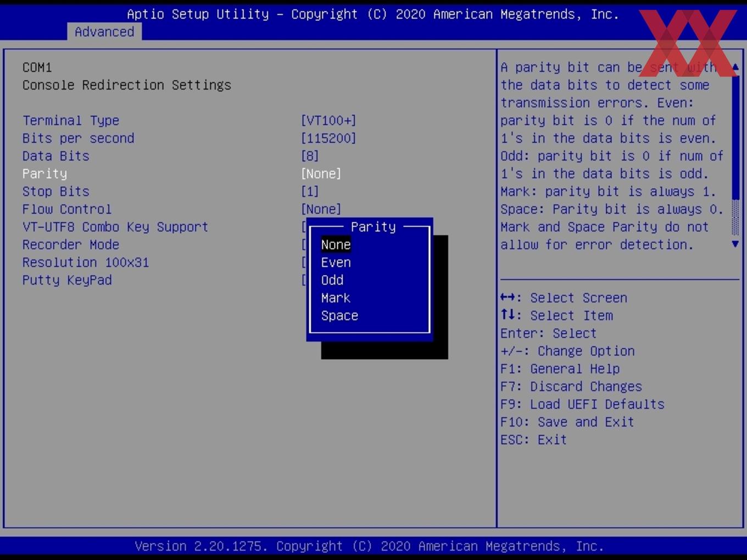Select the Flow Control setting
Screen dimensions: 747x560
click(x=67, y=209)
